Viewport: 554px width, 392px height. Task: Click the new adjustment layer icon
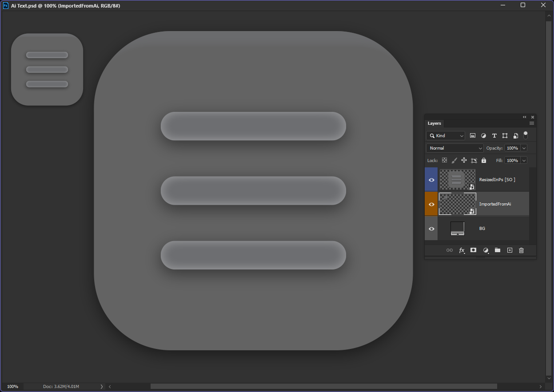(486, 250)
